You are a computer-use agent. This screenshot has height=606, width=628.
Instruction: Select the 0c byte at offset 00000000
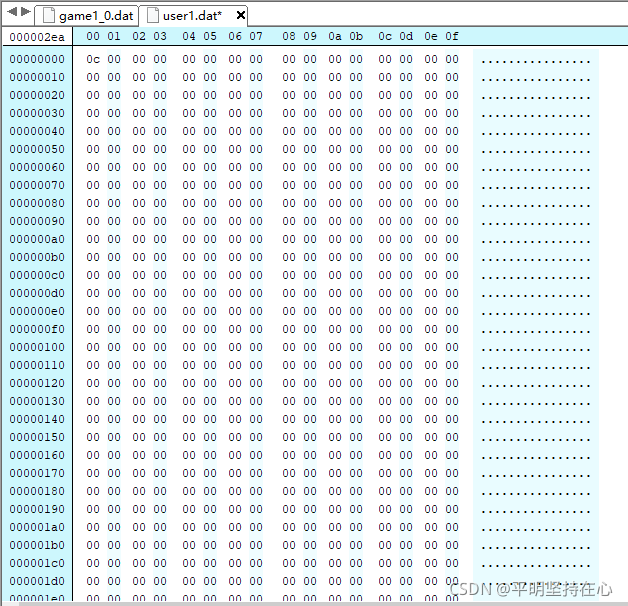coord(93,59)
